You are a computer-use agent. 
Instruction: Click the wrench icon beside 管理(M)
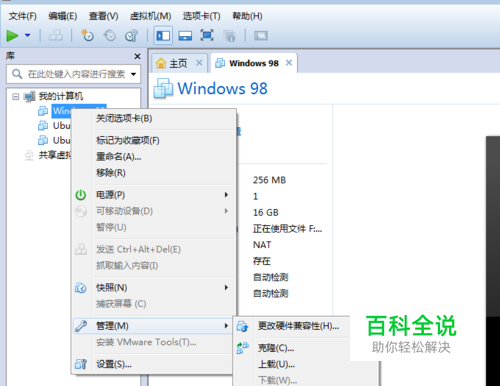pos(81,326)
